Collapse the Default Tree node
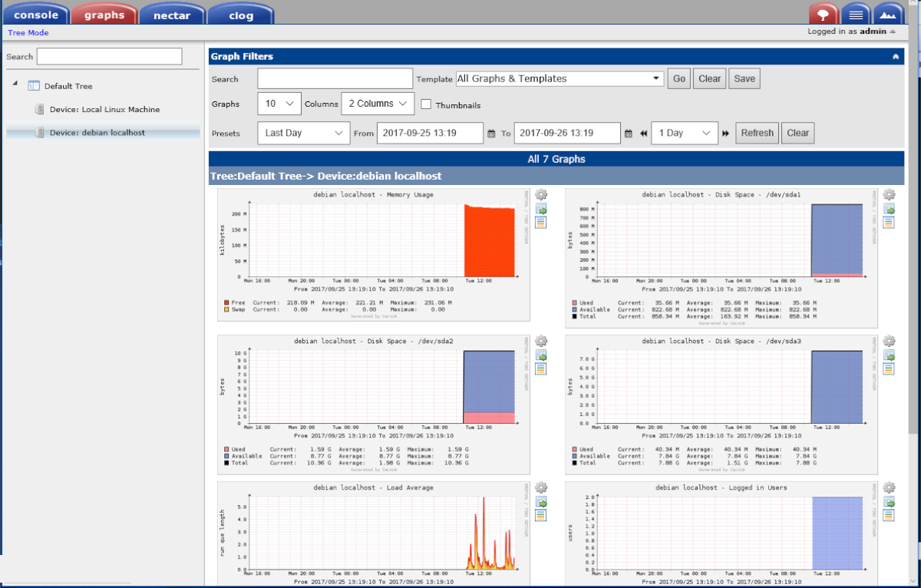Image resolution: width=921 pixels, height=588 pixels. tap(15, 84)
